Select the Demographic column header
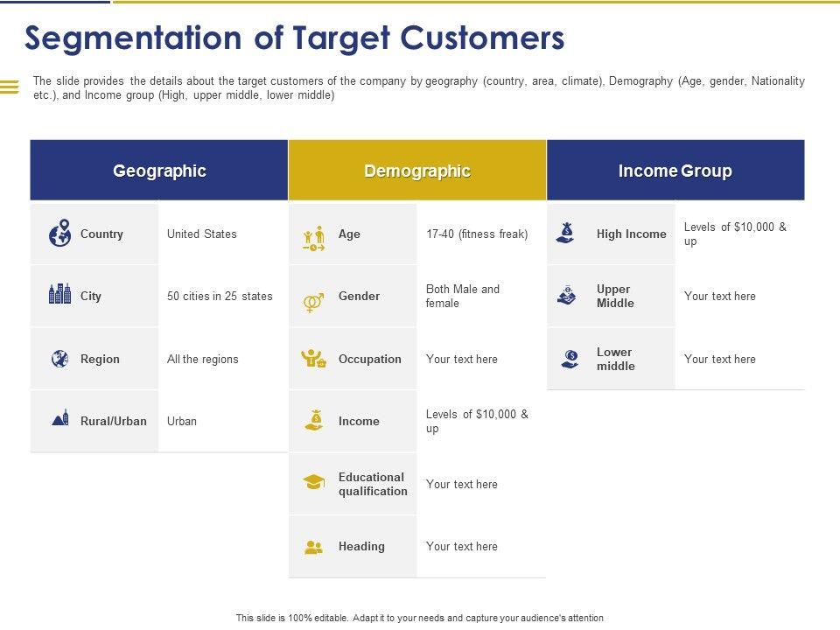 click(417, 171)
